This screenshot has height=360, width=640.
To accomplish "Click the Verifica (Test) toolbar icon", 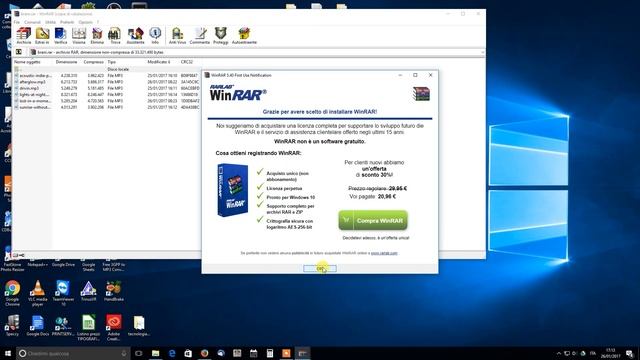I will pos(60,36).
